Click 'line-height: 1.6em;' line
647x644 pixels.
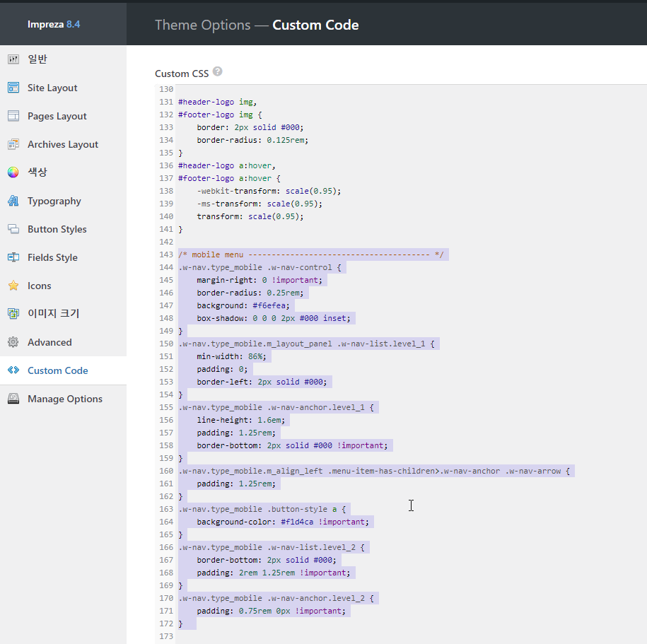(241, 420)
